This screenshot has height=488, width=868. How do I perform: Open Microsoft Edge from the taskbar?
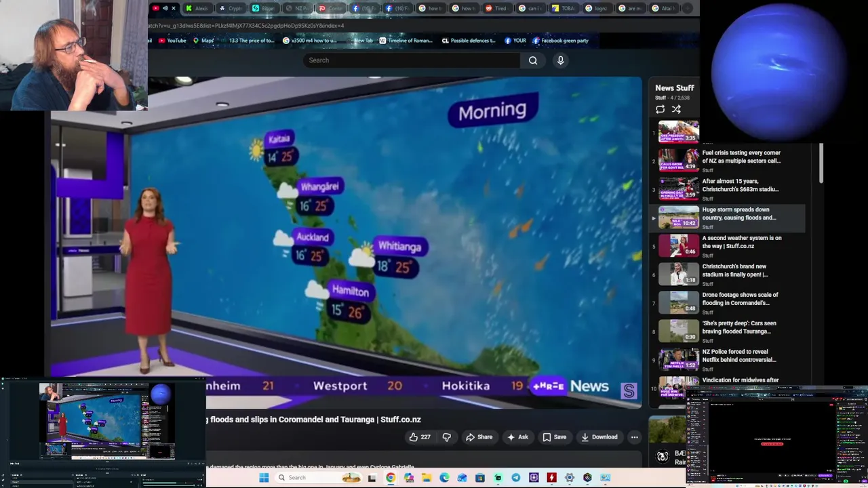coord(444,478)
